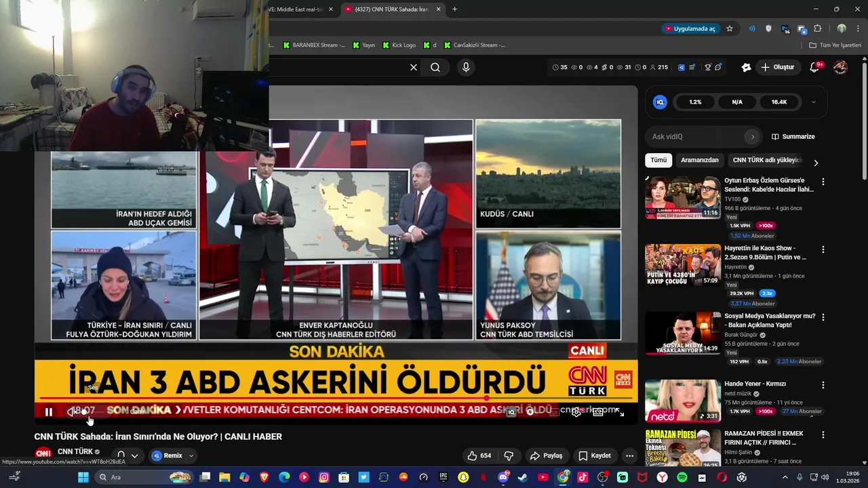The height and width of the screenshot is (488, 868).
Task: Open a new browser tab
Action: pyautogui.click(x=454, y=9)
